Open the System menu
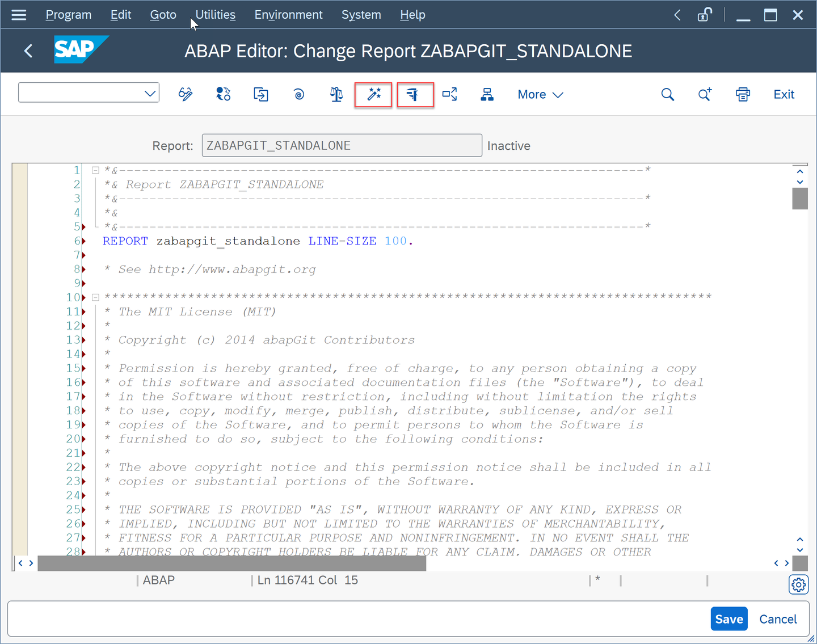This screenshot has height=644, width=817. click(361, 15)
